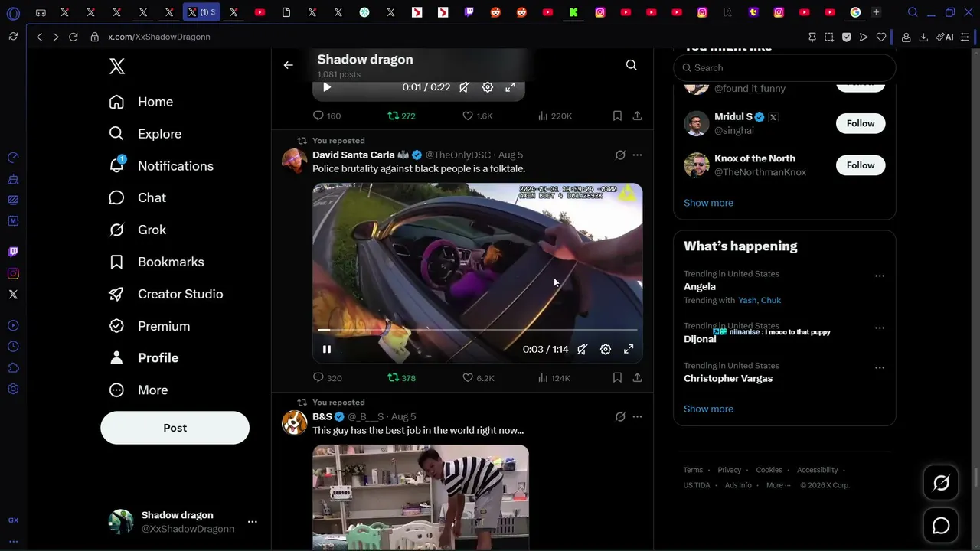This screenshot has width=980, height=551.
Task: Open Twitch in the Opera GX sidebar
Action: click(x=13, y=252)
